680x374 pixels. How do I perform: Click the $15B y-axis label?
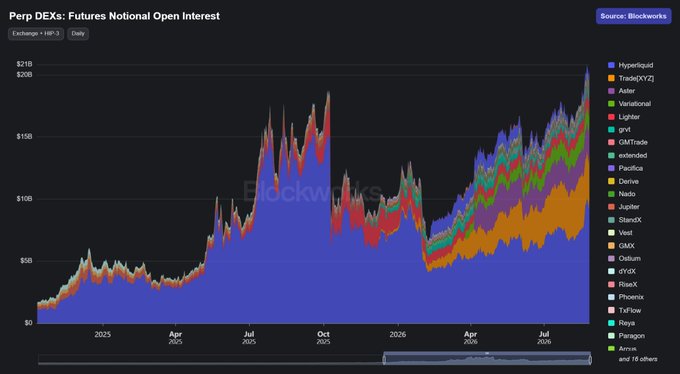pyautogui.click(x=24, y=137)
